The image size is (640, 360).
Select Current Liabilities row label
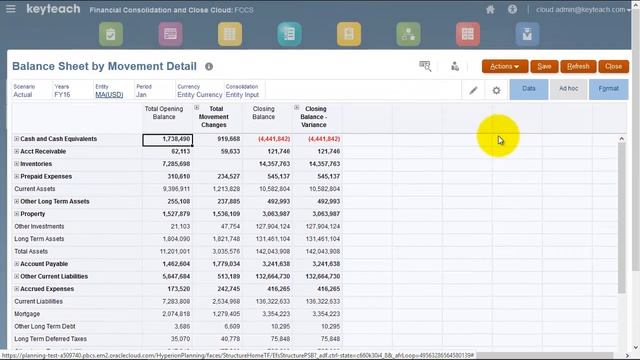(x=38, y=301)
